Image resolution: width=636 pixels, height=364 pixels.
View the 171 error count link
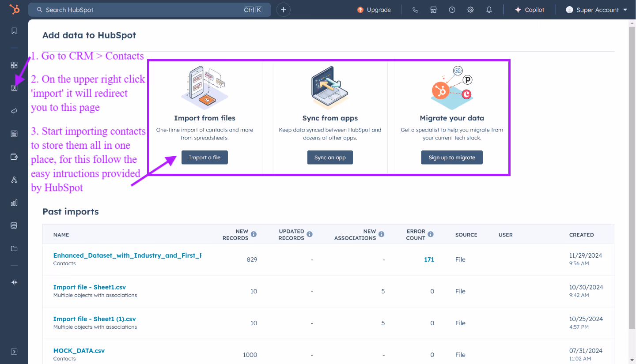(x=429, y=259)
